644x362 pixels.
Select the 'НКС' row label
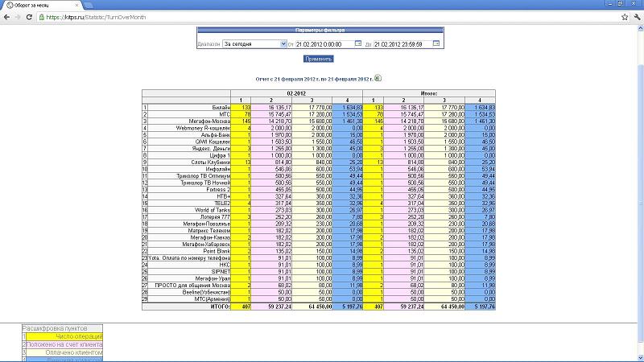(x=225, y=265)
